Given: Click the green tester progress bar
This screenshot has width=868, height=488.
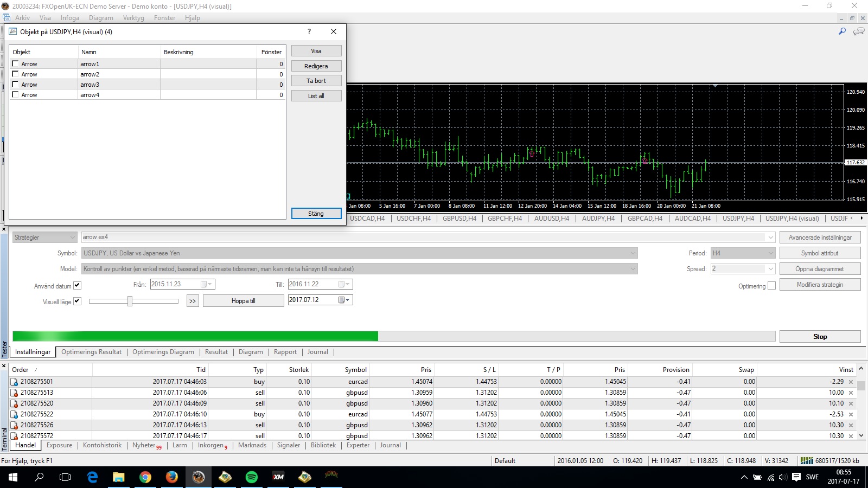Looking at the screenshot, I should (195, 336).
